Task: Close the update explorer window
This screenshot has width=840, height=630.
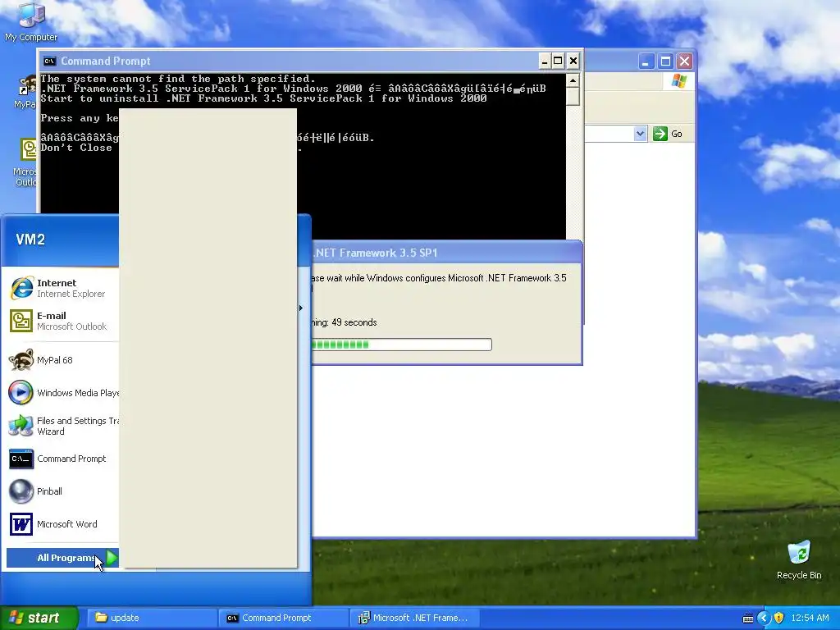Action: tap(684, 62)
